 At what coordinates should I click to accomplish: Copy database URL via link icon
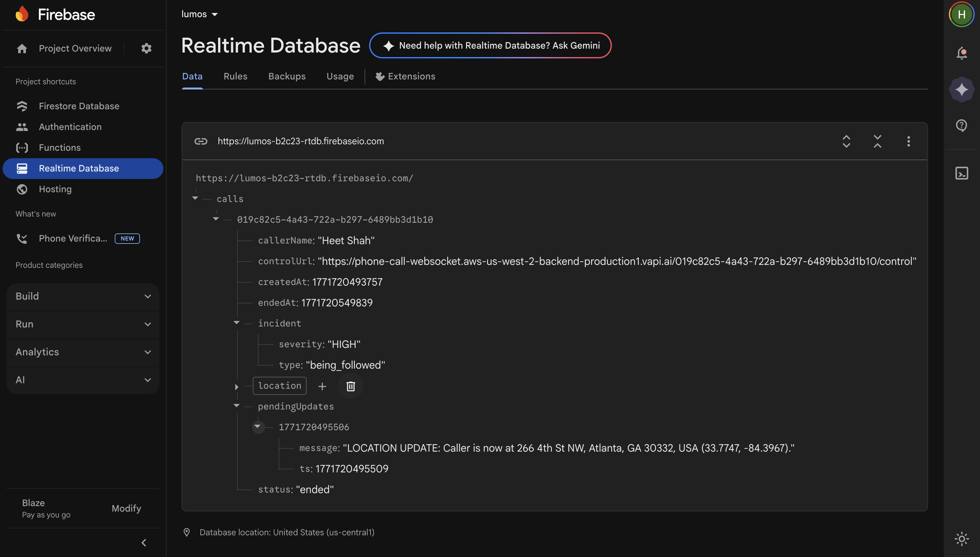coord(201,141)
